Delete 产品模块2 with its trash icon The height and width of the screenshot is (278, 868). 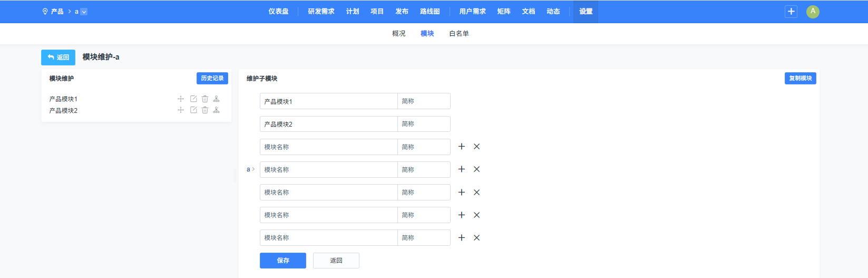pyautogui.click(x=205, y=110)
